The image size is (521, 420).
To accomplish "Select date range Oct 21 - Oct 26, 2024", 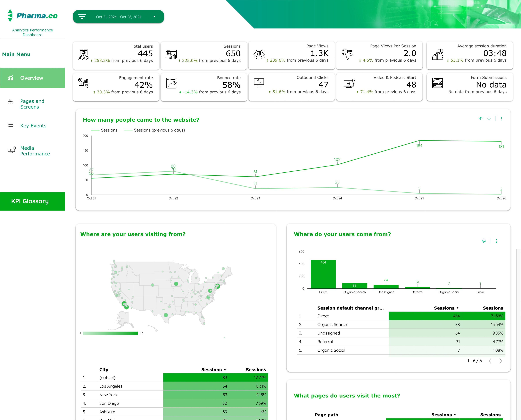I will [119, 17].
